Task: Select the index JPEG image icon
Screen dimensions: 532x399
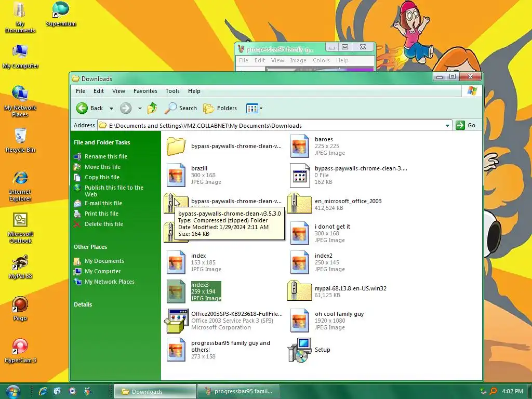Action: (176, 262)
